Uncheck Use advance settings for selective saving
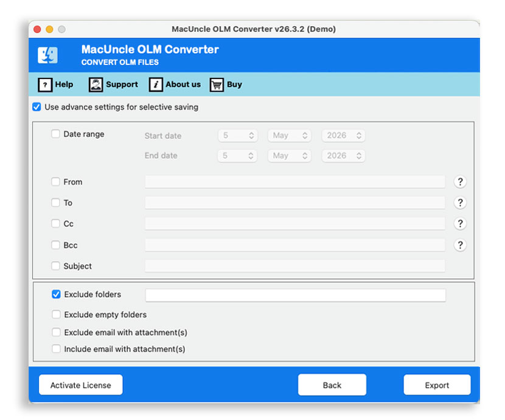505x420 pixels. click(37, 107)
